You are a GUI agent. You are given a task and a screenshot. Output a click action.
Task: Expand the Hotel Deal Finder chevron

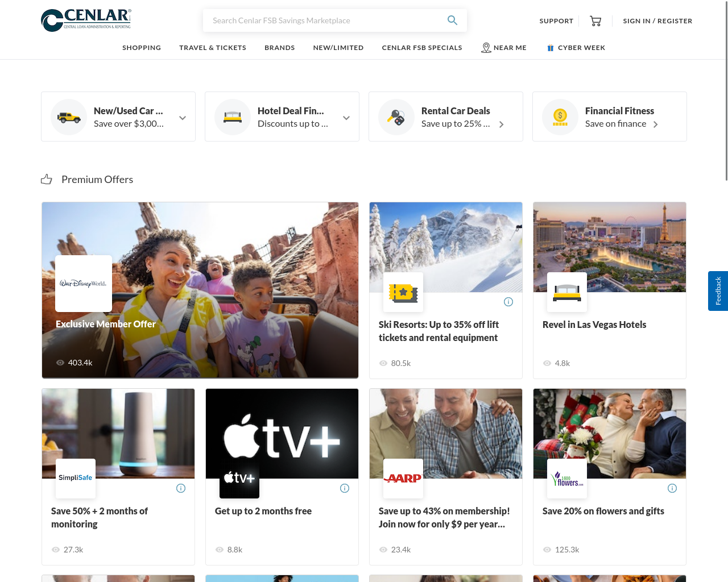point(346,118)
